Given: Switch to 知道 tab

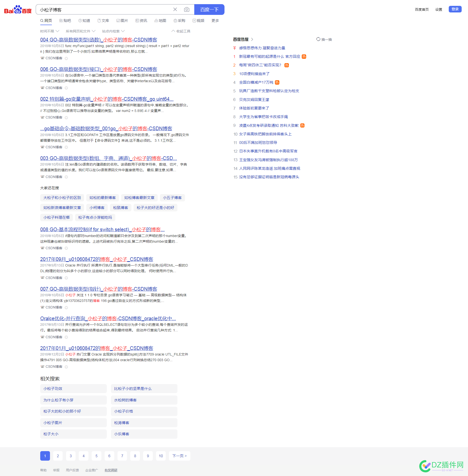Looking at the screenshot, I should tap(84, 21).
